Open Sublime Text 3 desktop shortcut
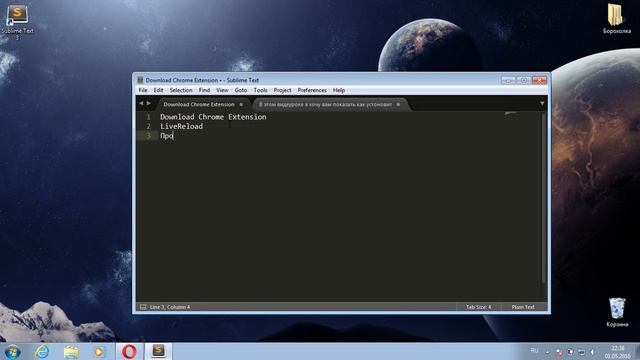 coord(17,22)
